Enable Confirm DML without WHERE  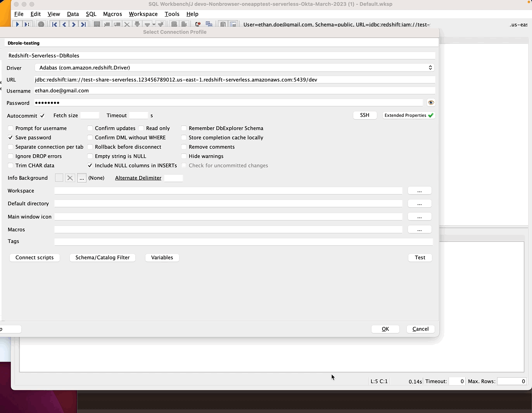pos(90,137)
